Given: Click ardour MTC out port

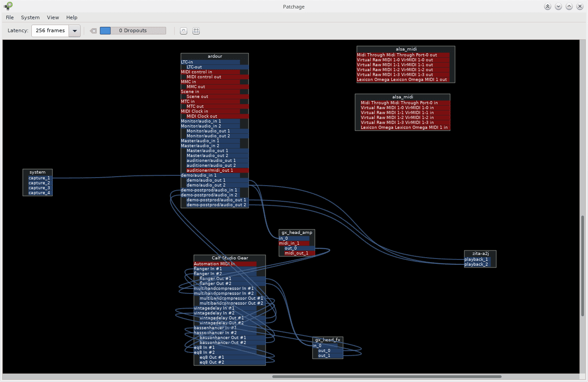Looking at the screenshot, I should click(217, 106).
